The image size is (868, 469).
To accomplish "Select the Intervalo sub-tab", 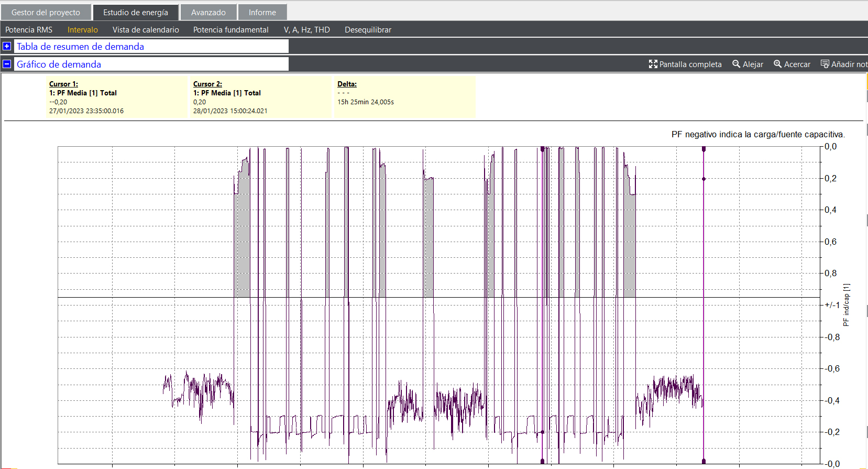I will [x=83, y=30].
